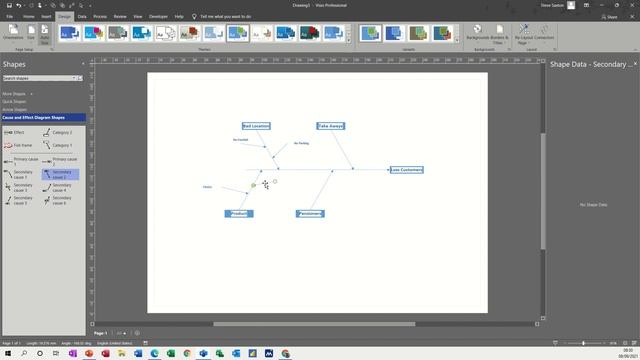
Task: Select the Bad Location category box
Action: 256,126
